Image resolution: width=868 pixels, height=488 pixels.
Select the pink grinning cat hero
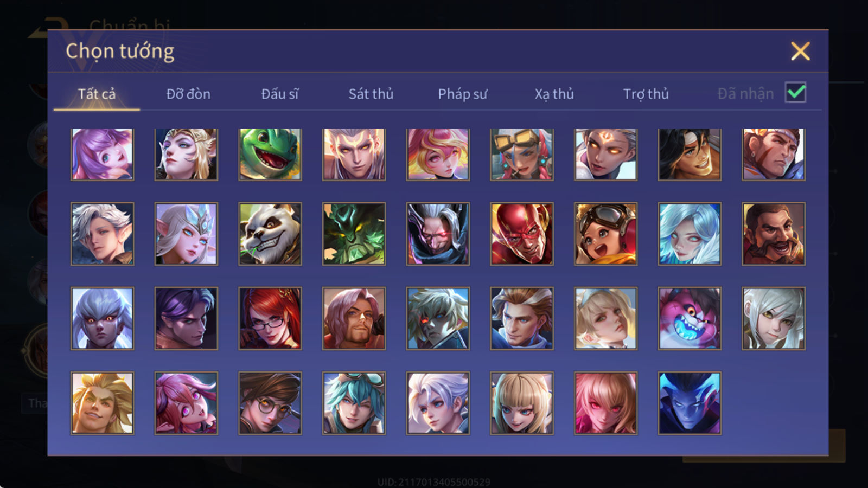[690, 318]
